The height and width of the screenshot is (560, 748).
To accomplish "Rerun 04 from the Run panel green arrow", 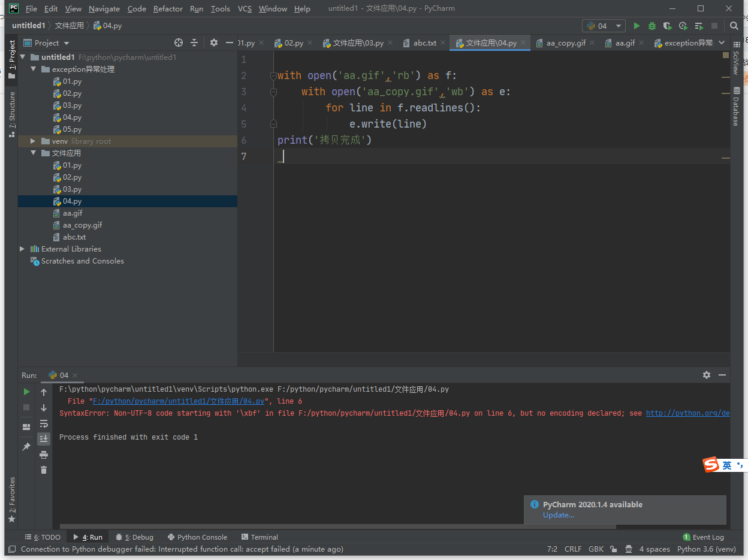I will 26,392.
